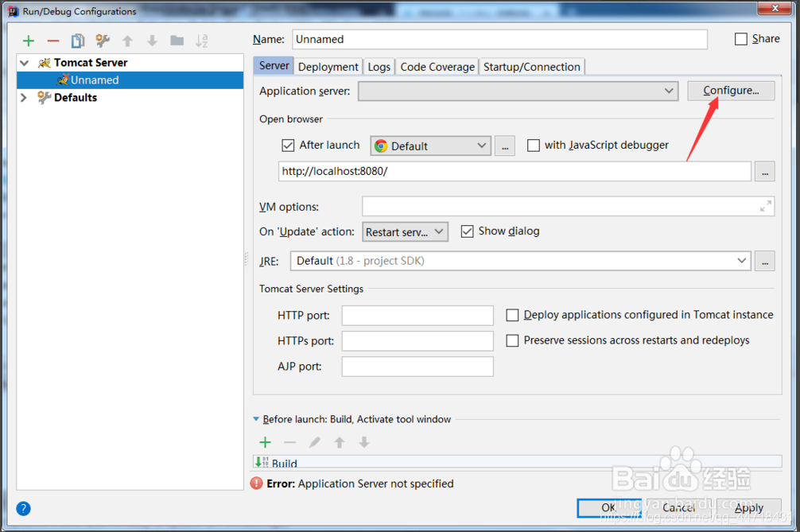Viewport: 800px width, 532px height.
Task: Open the Application server dropdown
Action: click(518, 91)
